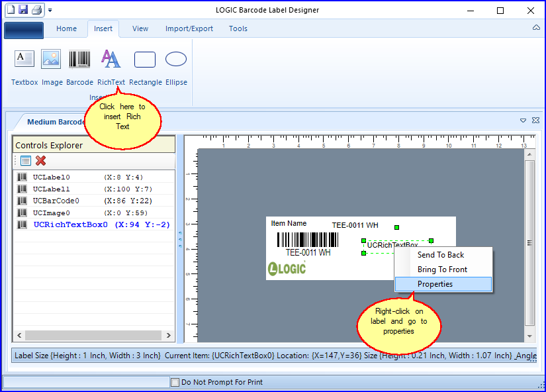
Task: Open the Tools ribbon tab
Action: click(x=238, y=28)
